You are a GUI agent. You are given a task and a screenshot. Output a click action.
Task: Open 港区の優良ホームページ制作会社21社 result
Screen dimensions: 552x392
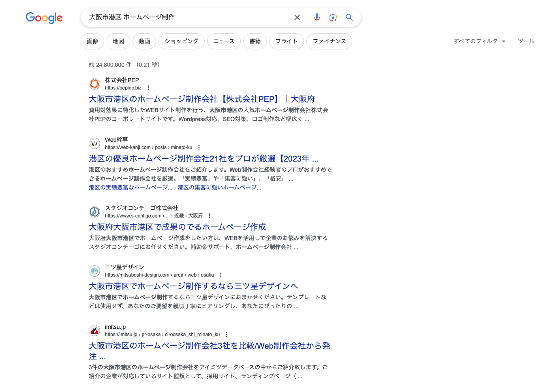203,159
